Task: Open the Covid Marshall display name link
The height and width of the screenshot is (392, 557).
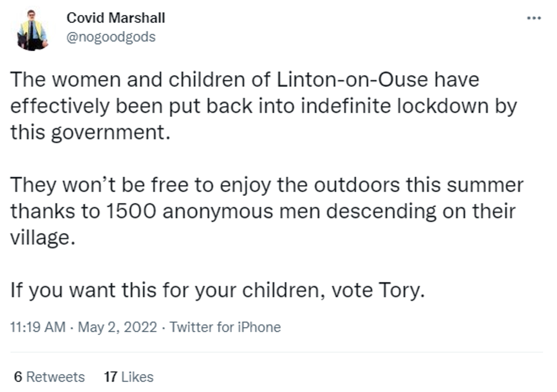Action: [x=116, y=18]
